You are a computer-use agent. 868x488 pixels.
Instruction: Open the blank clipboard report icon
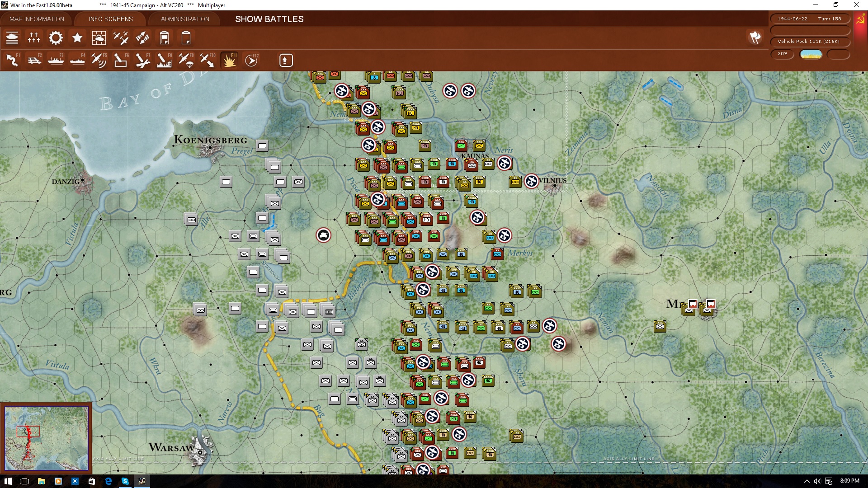186,38
